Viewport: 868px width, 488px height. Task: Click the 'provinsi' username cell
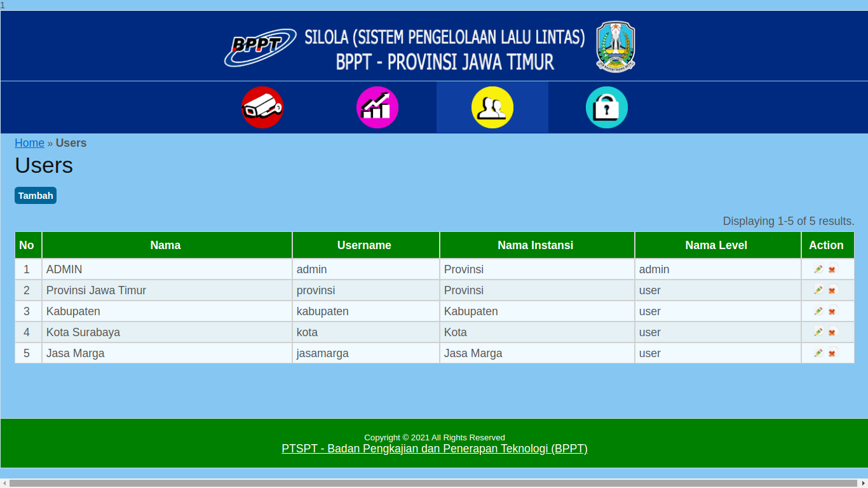[366, 290]
